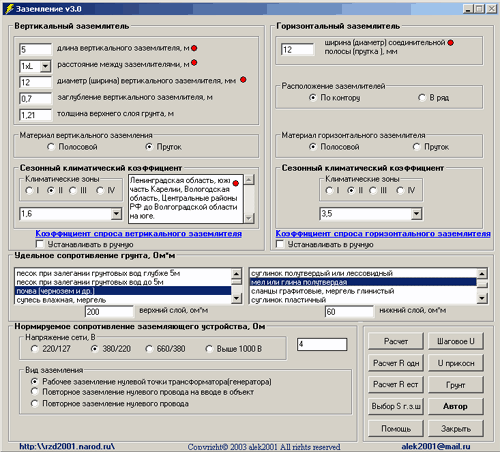Click red dot in climate region description box
The height and width of the screenshot is (452, 500).
pos(236,183)
